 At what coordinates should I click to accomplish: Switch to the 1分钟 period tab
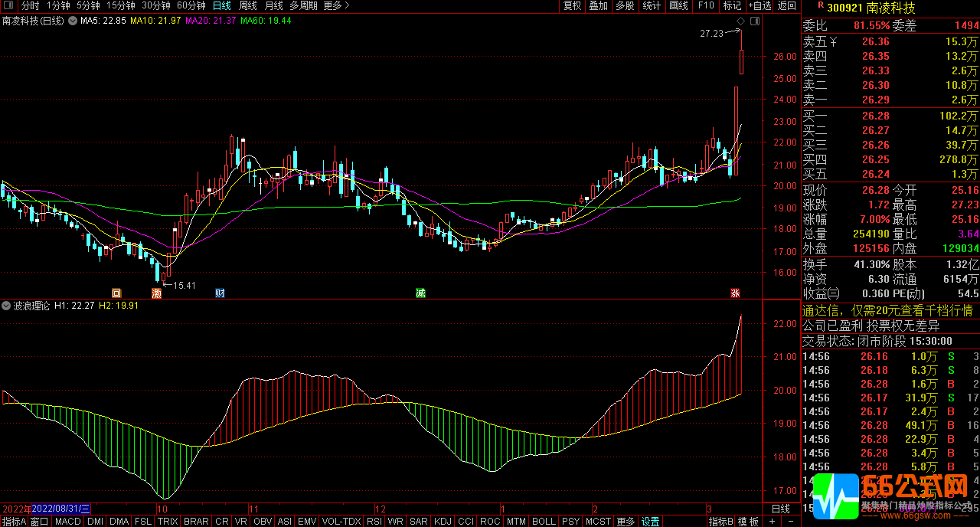coord(58,5)
